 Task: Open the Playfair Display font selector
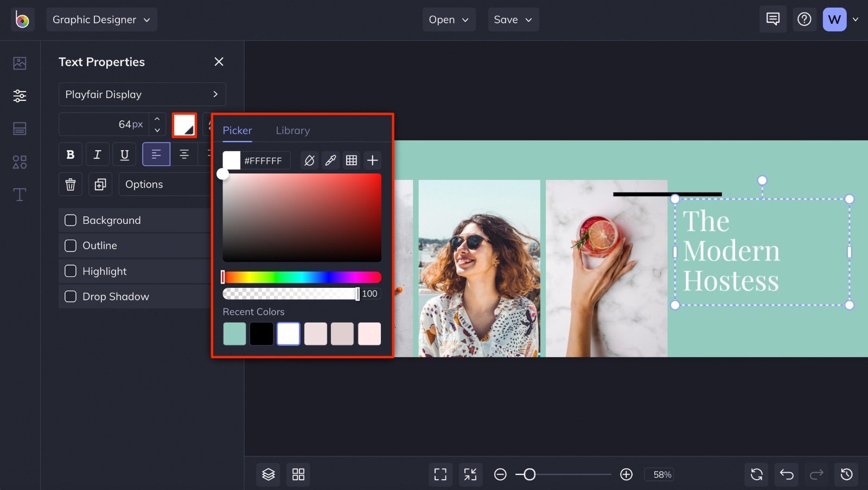coord(142,94)
